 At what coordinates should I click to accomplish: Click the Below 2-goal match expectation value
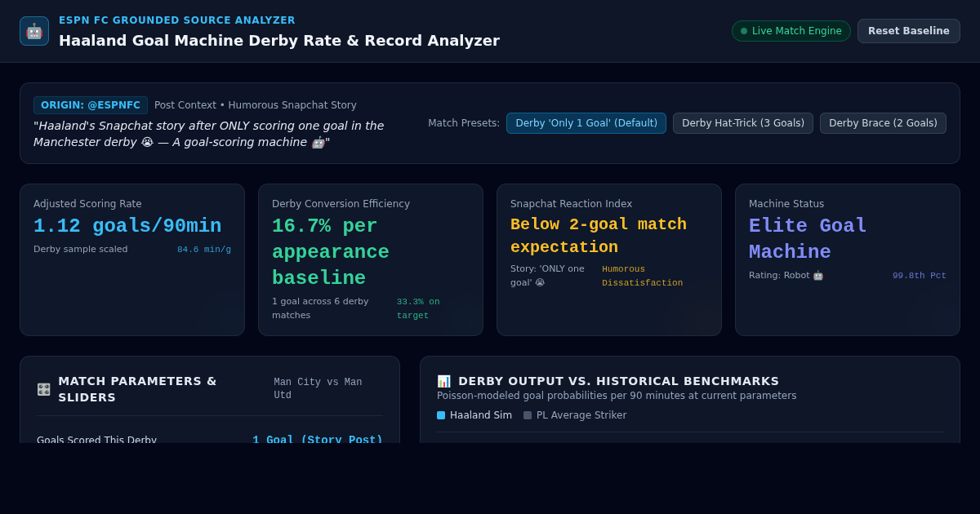tap(599, 236)
